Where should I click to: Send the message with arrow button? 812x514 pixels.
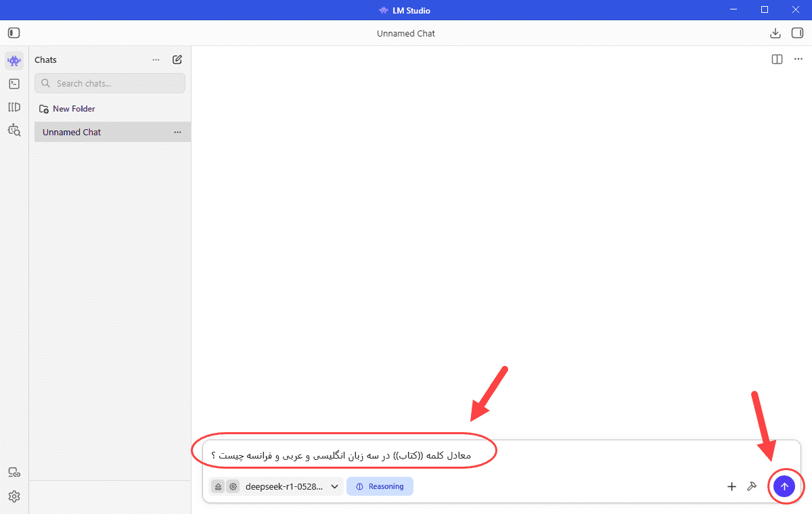pos(784,486)
